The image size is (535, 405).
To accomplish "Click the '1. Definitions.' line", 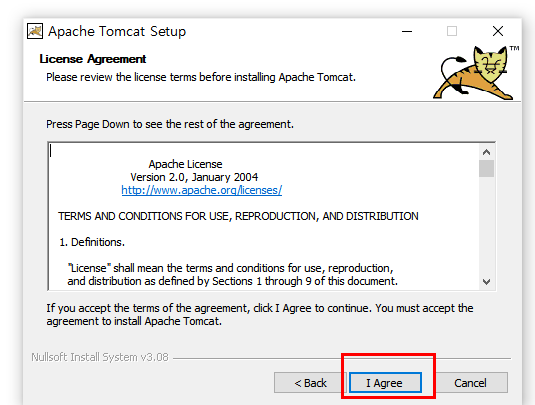I will coord(92,242).
